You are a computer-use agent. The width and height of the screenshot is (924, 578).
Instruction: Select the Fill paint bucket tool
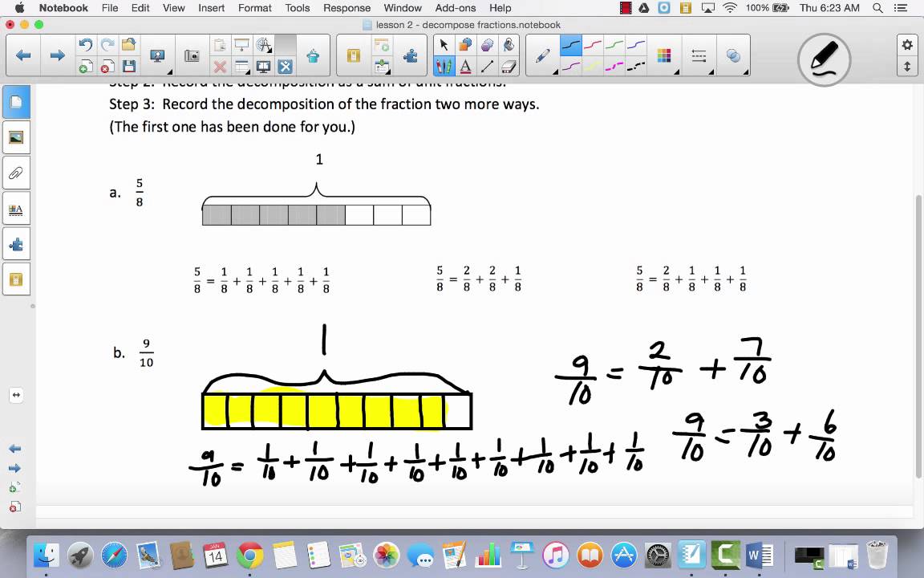point(509,46)
